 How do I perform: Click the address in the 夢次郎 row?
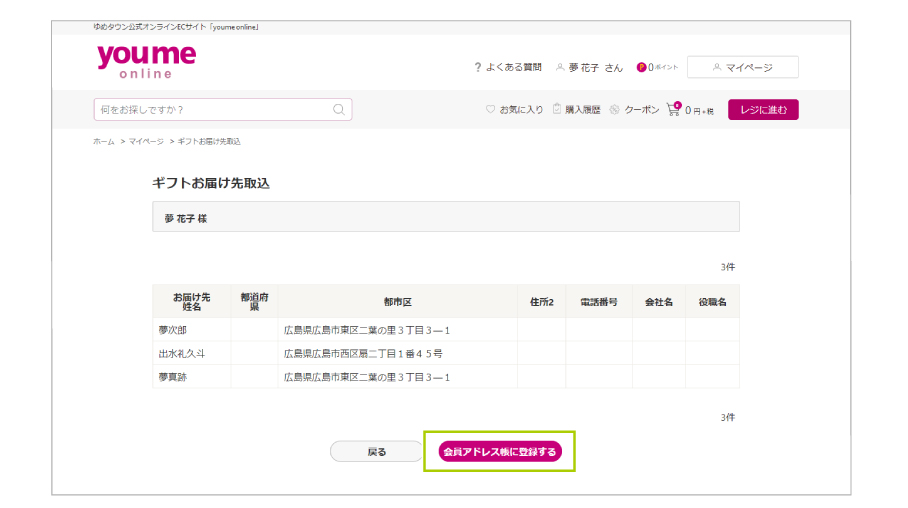tap(367, 330)
